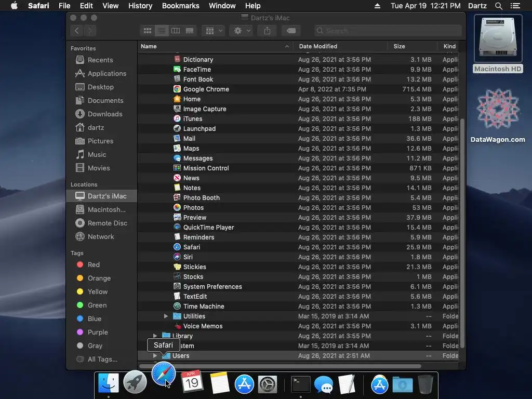Select the Maps app icon in list
The image size is (532, 399).
coord(177,148)
